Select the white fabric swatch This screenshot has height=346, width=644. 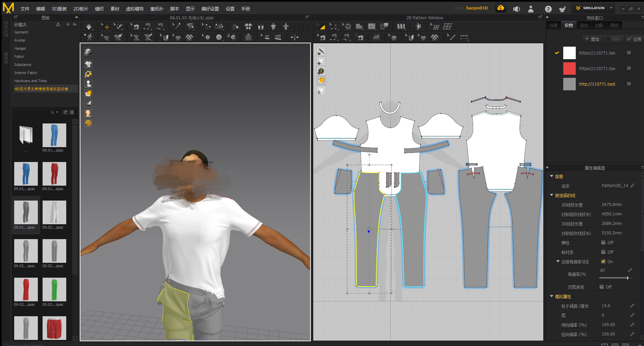point(569,53)
